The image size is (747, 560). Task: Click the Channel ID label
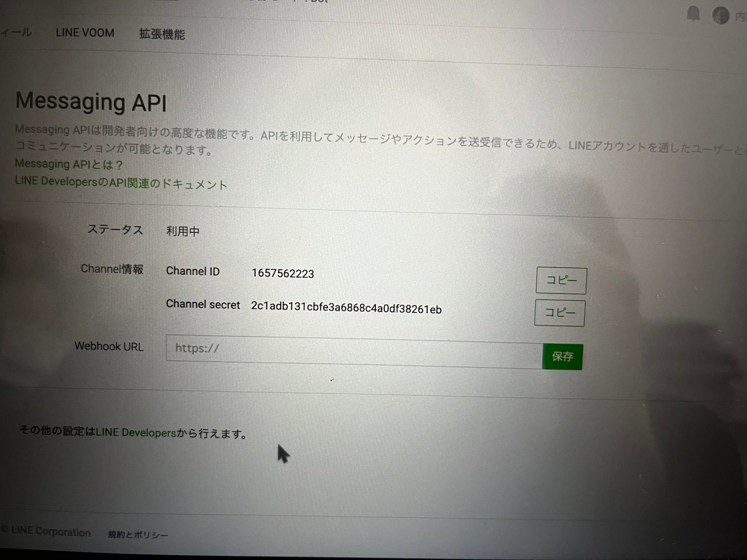193,271
